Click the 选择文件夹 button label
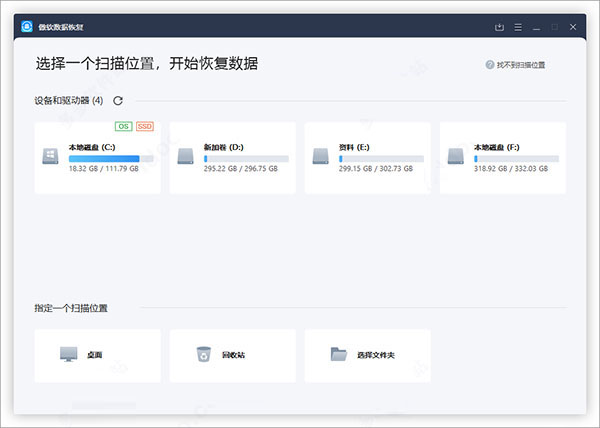 point(377,355)
